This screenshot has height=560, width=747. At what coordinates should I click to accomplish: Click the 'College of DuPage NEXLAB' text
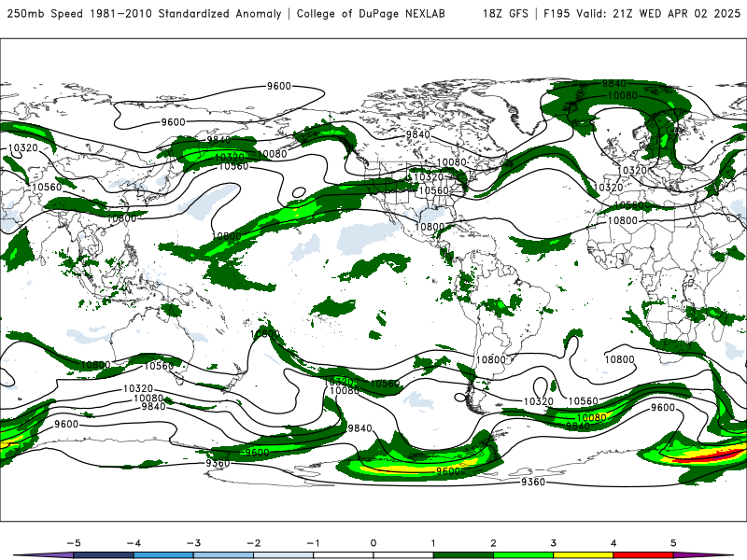[371, 14]
